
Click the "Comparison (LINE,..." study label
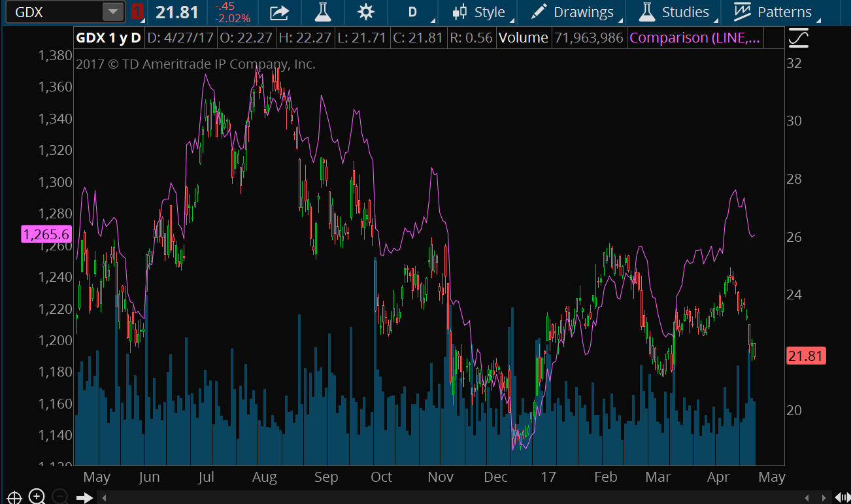695,38
